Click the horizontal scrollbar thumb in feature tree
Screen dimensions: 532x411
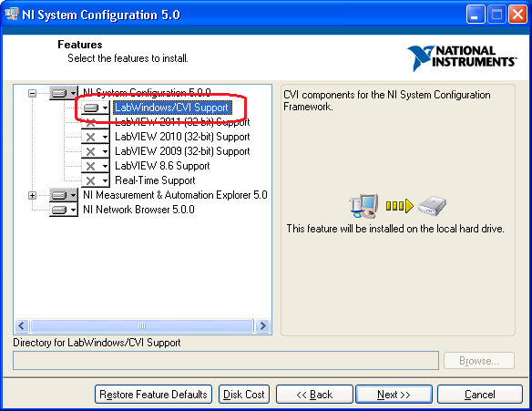tap(142, 326)
